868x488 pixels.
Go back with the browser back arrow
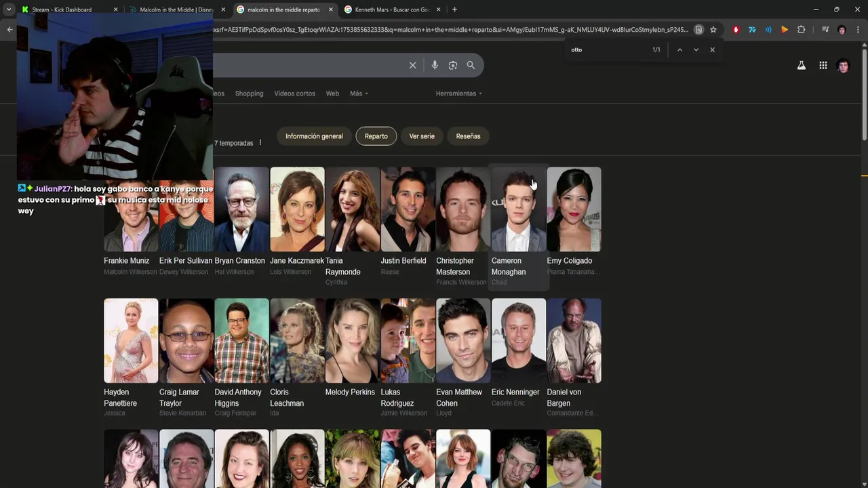(9, 30)
